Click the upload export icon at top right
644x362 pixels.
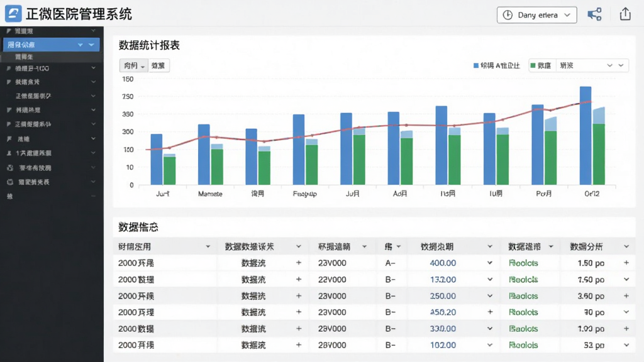click(625, 14)
